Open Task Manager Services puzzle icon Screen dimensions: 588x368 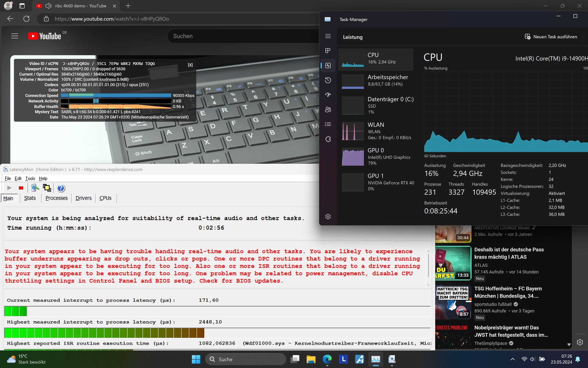328,139
